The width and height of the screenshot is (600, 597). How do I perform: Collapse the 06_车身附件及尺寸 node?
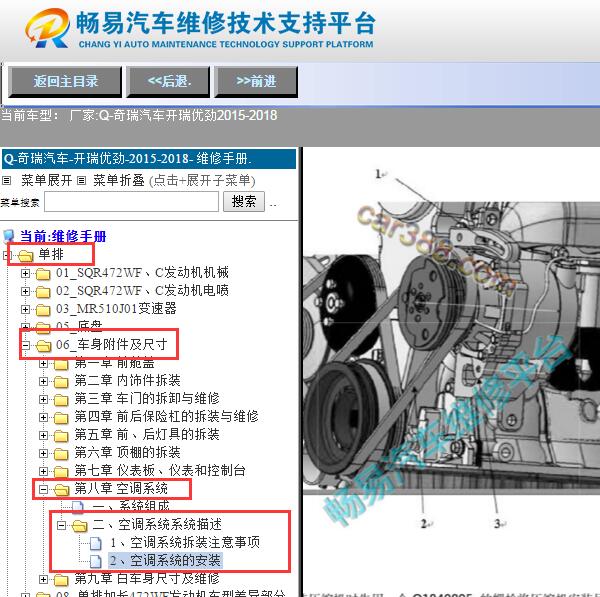[x=25, y=345]
